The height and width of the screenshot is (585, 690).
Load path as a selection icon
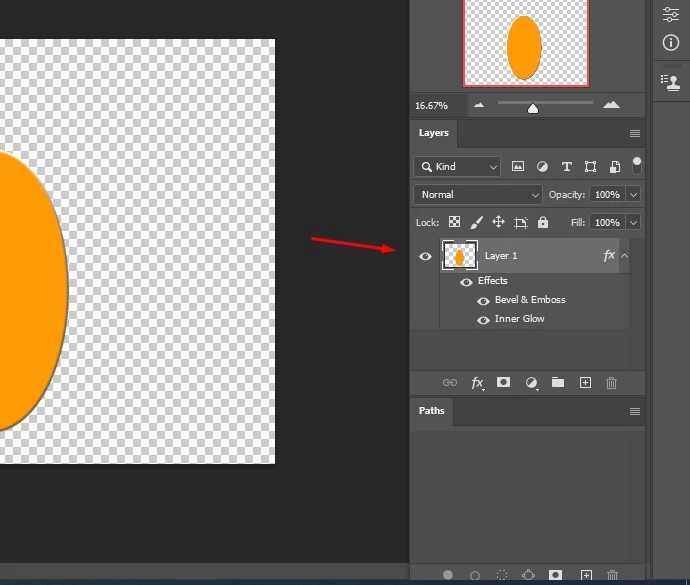click(502, 575)
